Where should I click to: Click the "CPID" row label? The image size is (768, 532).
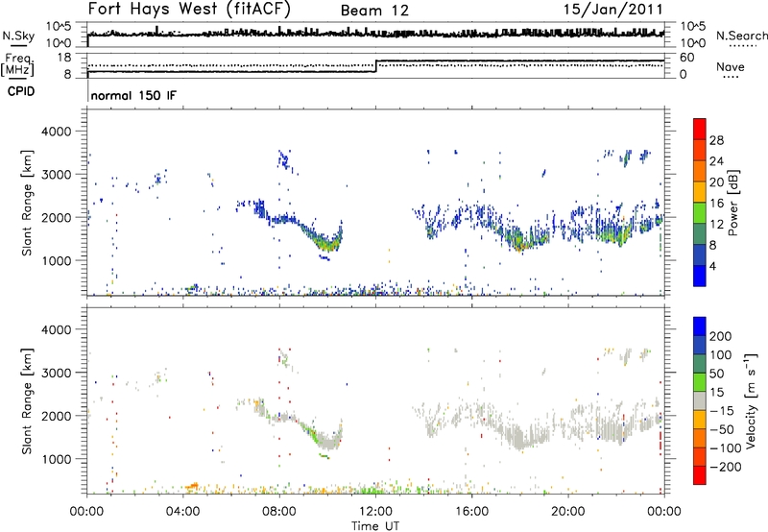point(21,91)
